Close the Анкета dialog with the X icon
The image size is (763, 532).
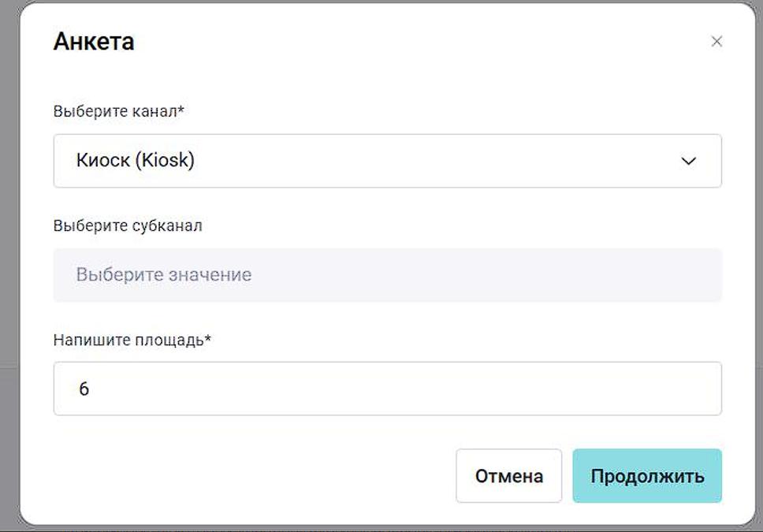[x=716, y=42]
